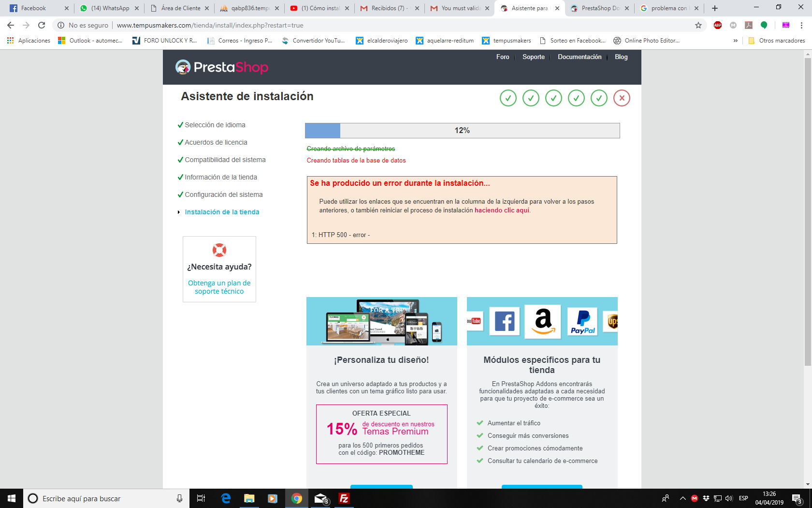Viewport: 812px width, 508px height.
Task: Go to 'Configuración del sistema' step
Action: [x=224, y=194]
